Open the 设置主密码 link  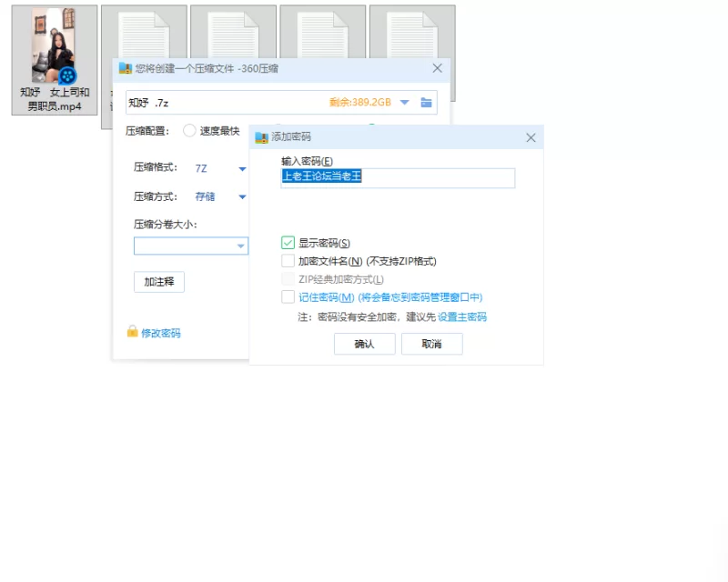click(462, 317)
